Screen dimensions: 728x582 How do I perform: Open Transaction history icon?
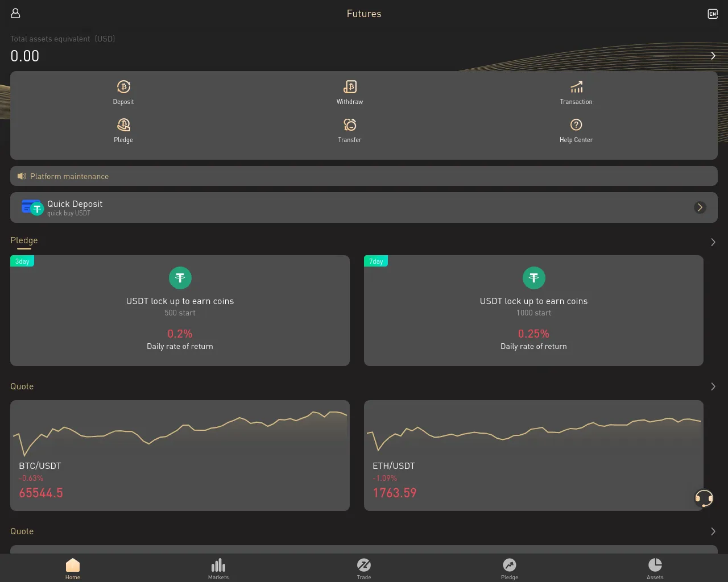click(x=576, y=93)
